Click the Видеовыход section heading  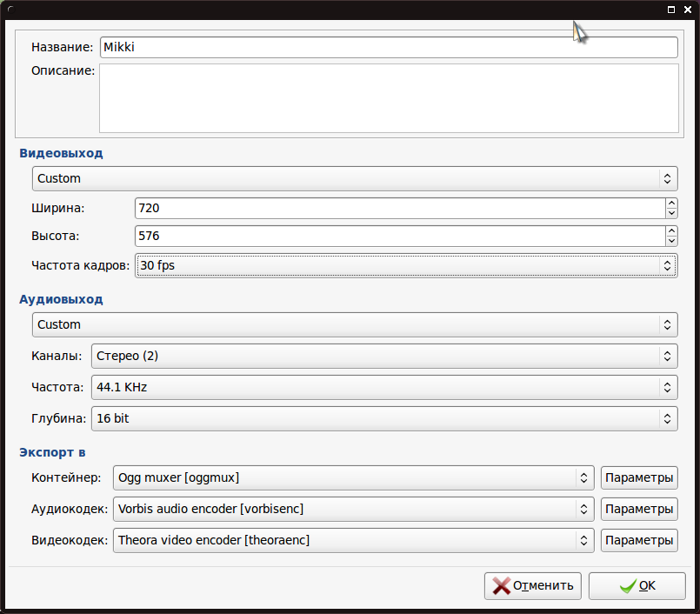61,153
